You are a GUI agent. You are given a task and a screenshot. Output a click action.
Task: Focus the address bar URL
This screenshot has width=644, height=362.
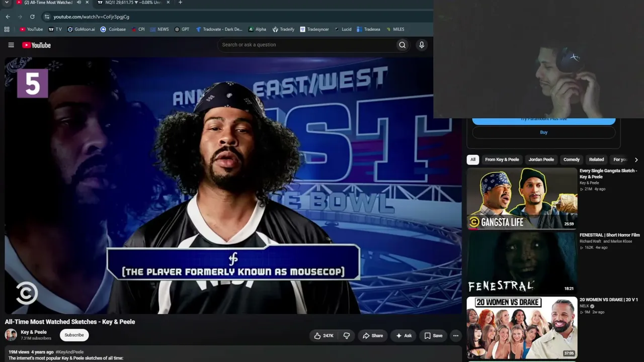point(92,17)
